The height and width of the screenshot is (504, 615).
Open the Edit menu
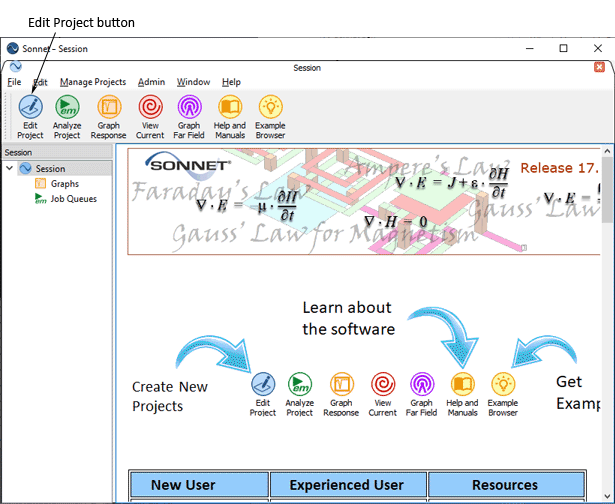(40, 82)
